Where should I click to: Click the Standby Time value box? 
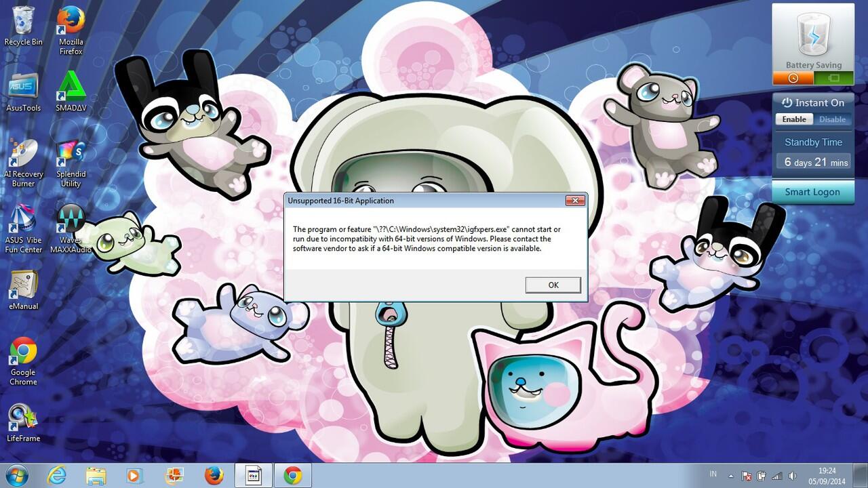click(813, 162)
